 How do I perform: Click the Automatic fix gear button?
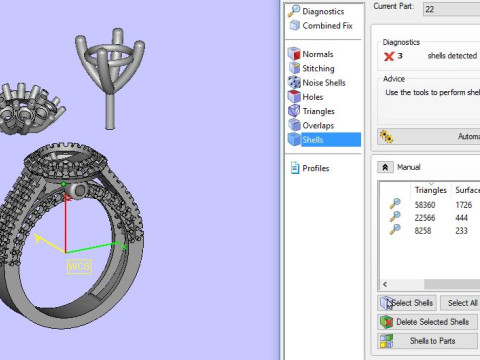(x=429, y=136)
